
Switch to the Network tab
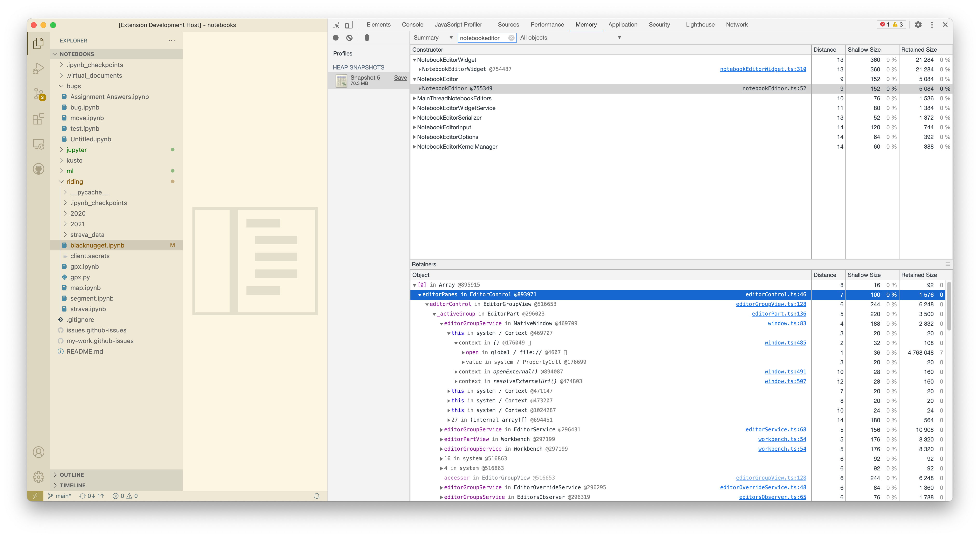[x=736, y=25]
